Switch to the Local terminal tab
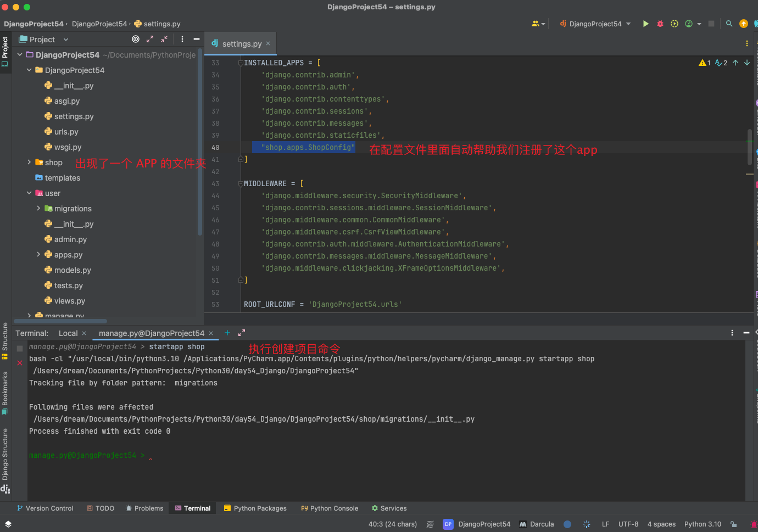 (68, 333)
